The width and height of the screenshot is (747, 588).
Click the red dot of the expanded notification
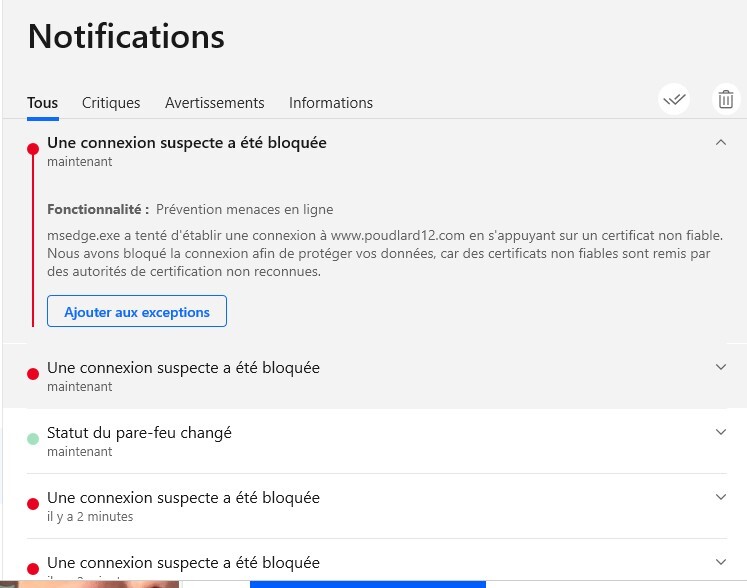pyautogui.click(x=33, y=149)
